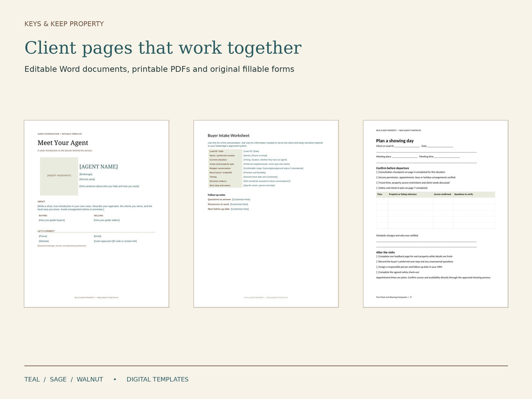This screenshot has width=532, height=399.
Task: Click the Access confirmed table column header
Action: (x=442, y=194)
